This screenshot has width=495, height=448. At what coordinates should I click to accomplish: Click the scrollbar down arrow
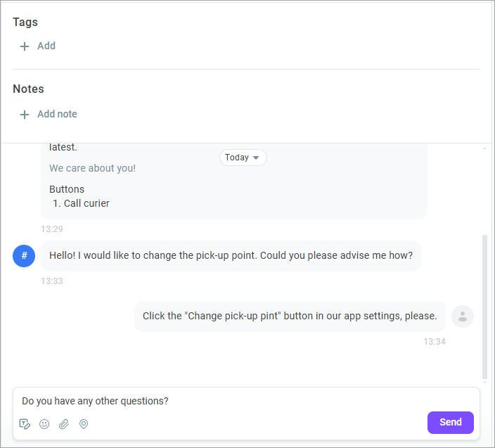point(485,383)
